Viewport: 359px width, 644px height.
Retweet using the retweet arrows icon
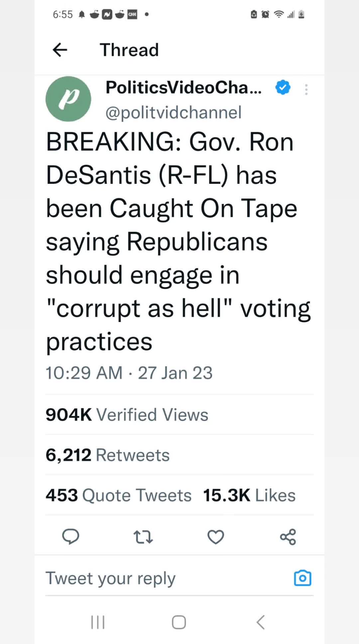click(143, 537)
